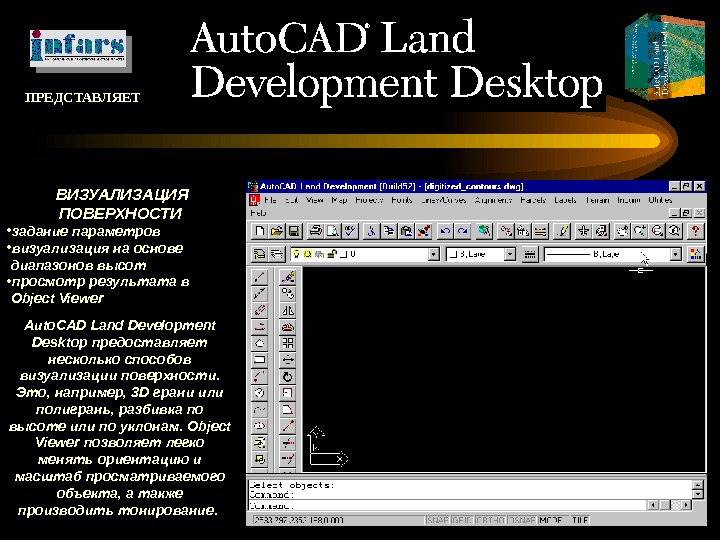The image size is (720, 540).
Task: Select the Offset tool
Action: pyautogui.click(x=287, y=326)
